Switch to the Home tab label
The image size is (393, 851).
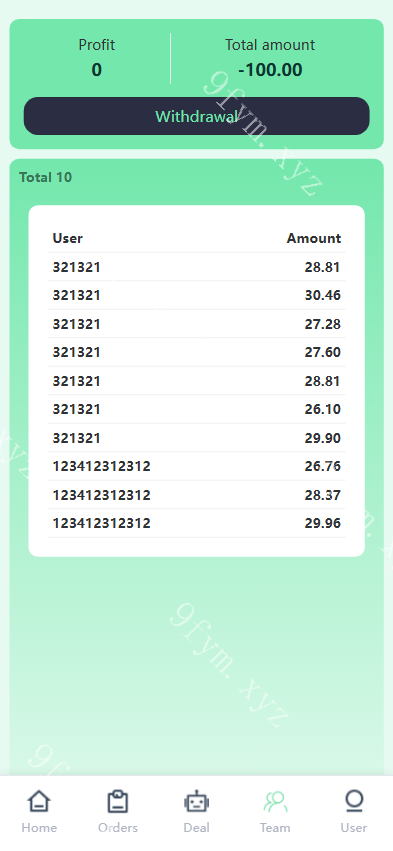tap(39, 828)
